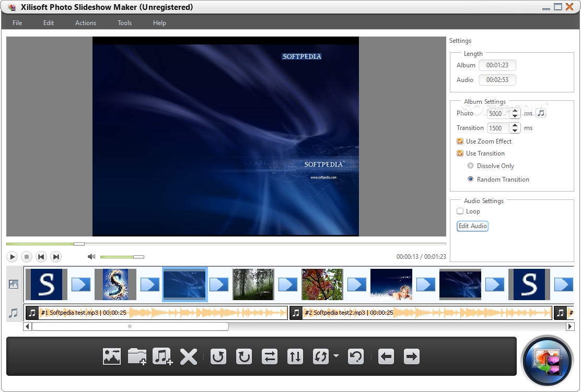
Task: Flip the photo vertically
Action: tap(295, 357)
